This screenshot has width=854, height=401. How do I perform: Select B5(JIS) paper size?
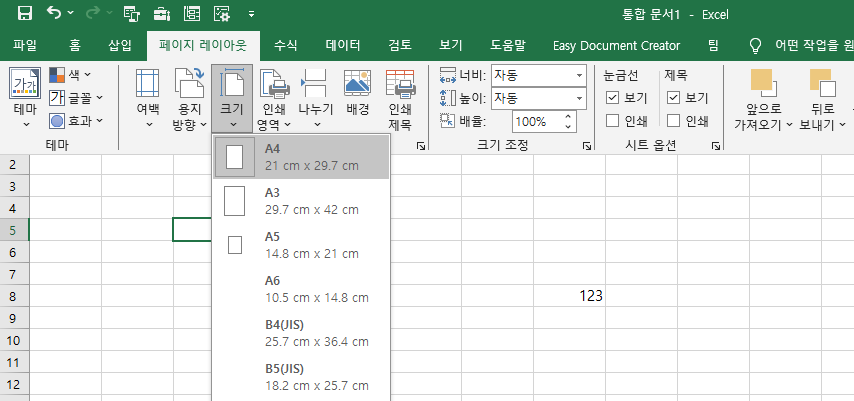301,378
